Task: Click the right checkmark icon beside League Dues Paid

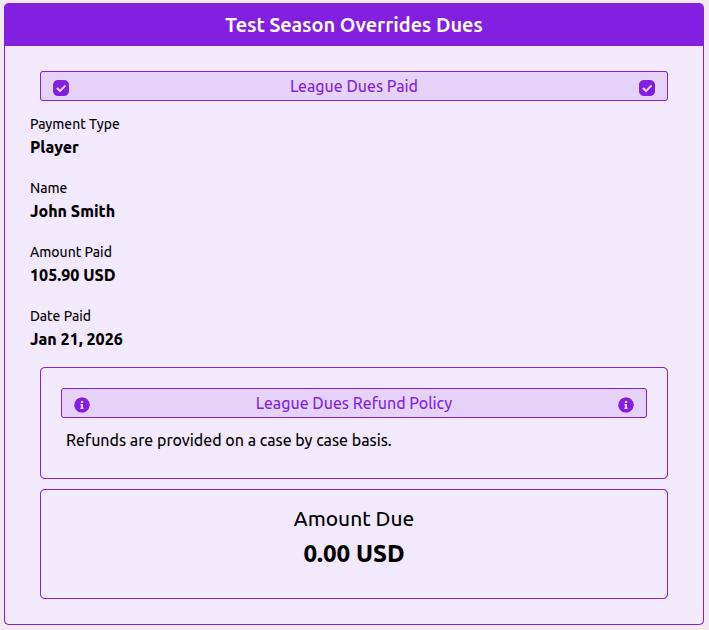Action: (647, 88)
